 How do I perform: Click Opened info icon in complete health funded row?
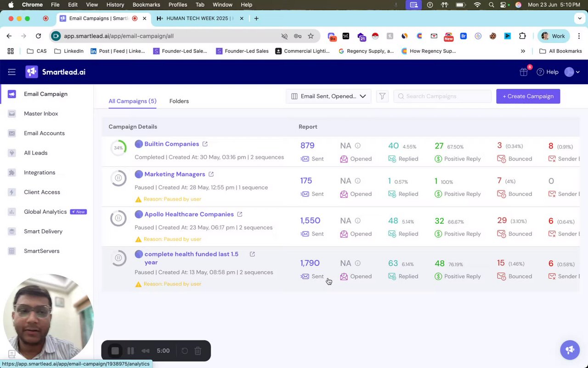(x=357, y=263)
